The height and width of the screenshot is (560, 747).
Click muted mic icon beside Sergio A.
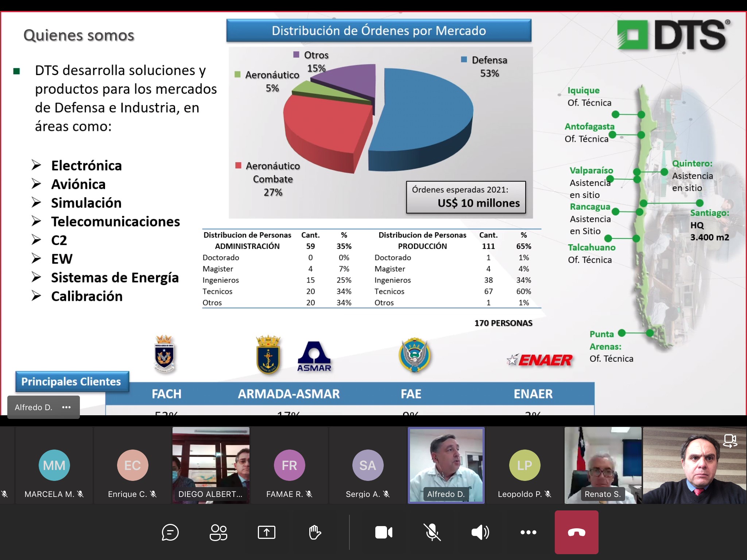[386, 494]
